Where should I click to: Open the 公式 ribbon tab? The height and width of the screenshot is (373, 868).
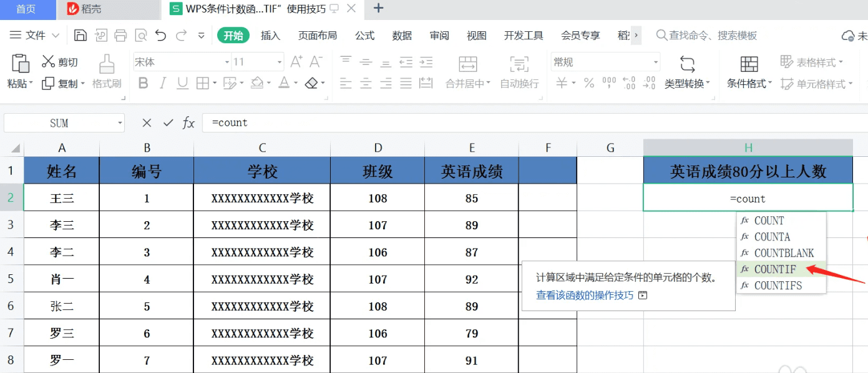tap(364, 36)
